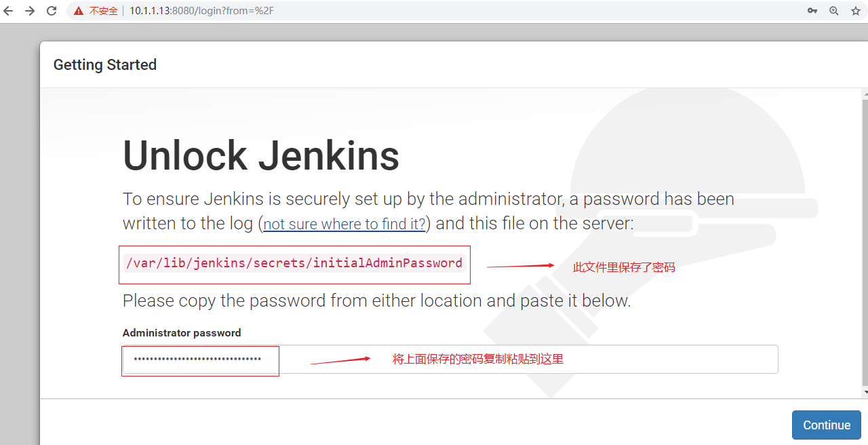The image size is (868, 445).
Task: Open the not-secure warning triangle icon
Action: click(x=79, y=11)
